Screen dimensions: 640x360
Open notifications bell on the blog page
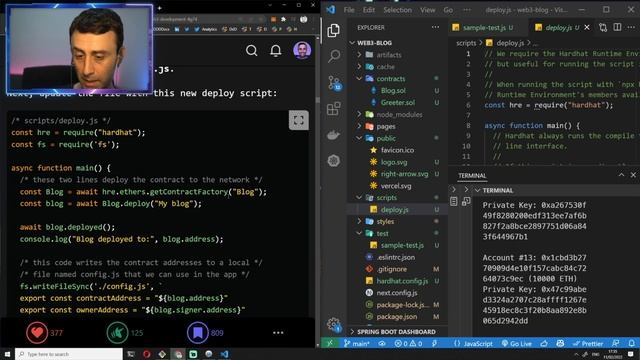pos(276,51)
